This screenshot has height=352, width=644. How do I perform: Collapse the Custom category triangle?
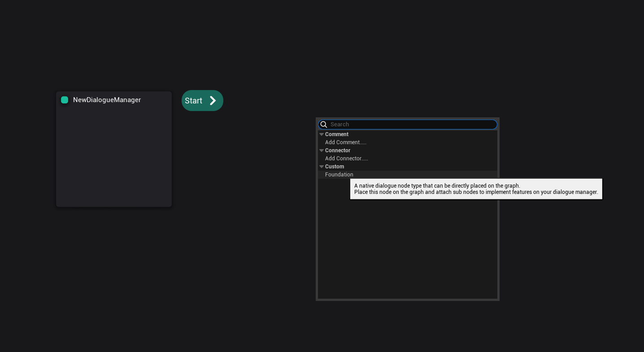point(322,167)
